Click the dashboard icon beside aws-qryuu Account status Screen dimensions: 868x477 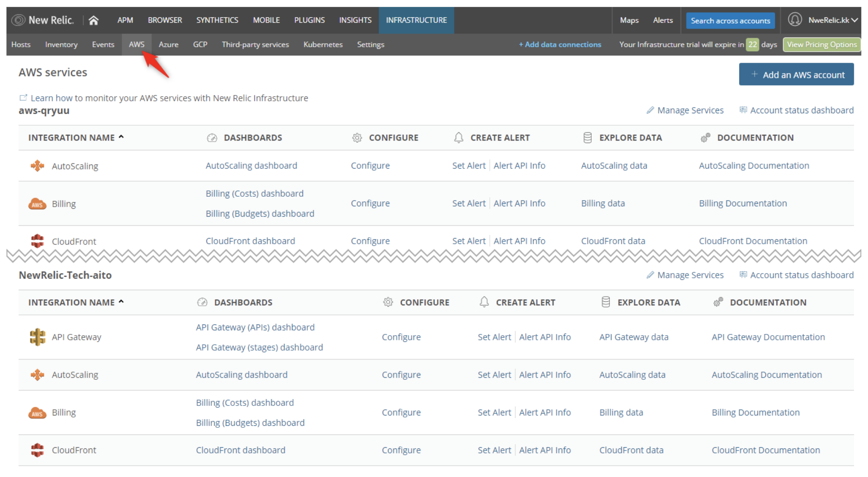743,110
